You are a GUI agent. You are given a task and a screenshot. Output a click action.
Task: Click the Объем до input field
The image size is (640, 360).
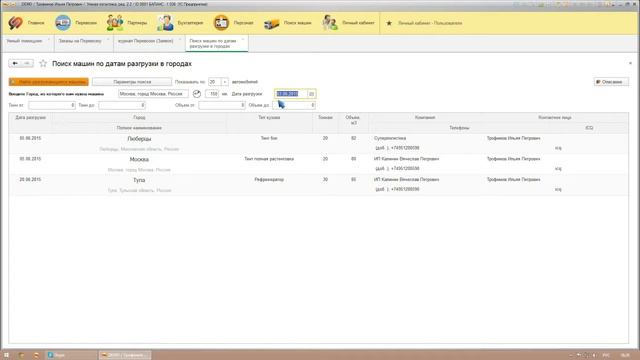pos(294,105)
